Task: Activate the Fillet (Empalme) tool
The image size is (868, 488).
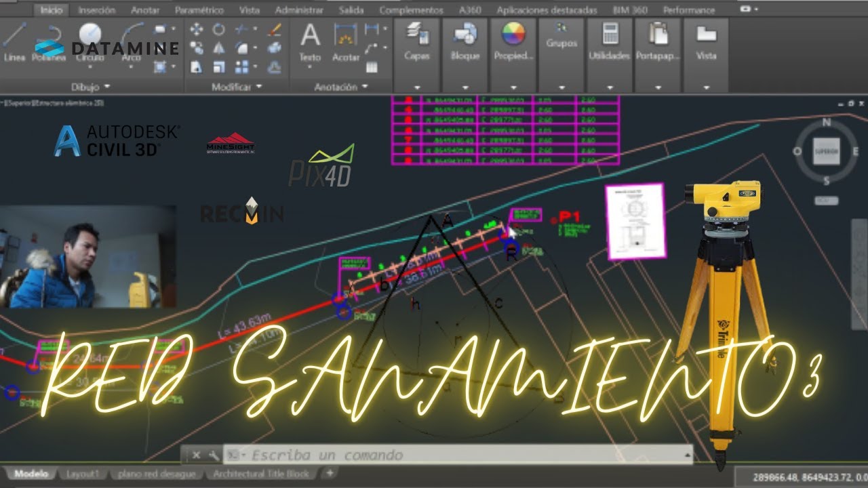Action: [241, 48]
